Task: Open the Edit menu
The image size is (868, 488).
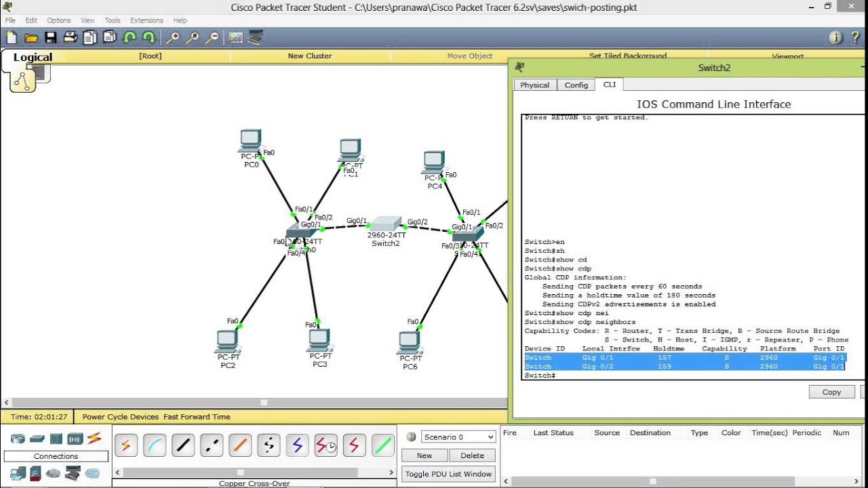Action: 31,20
